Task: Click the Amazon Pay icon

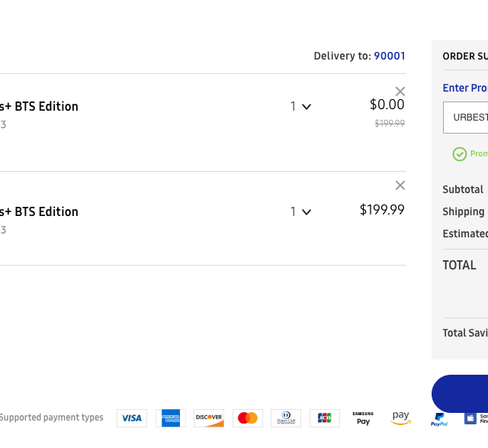Action: tap(401, 418)
